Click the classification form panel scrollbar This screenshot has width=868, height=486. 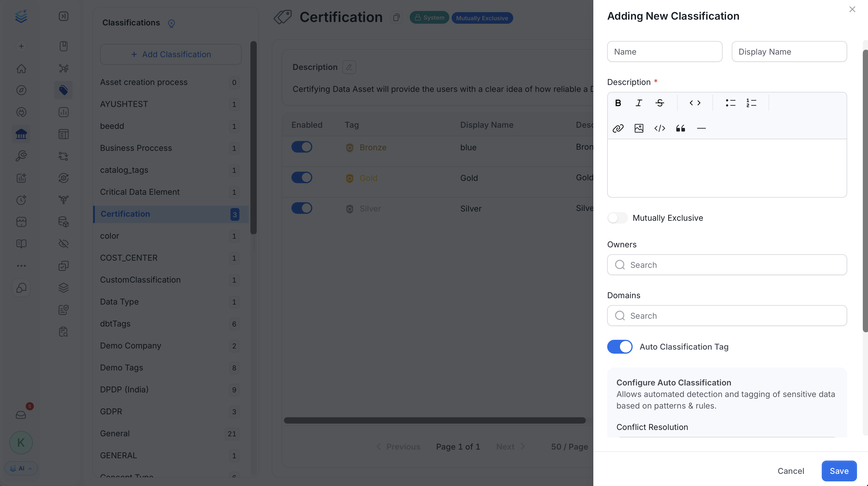[865, 191]
